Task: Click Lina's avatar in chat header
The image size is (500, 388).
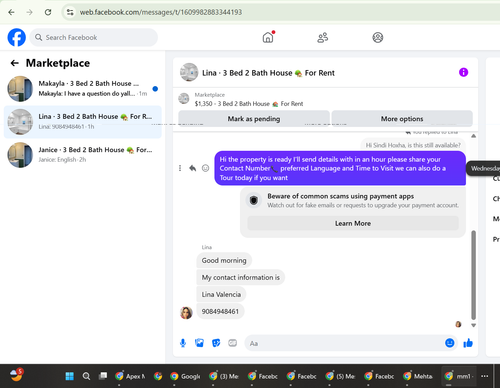Action: tap(189, 72)
